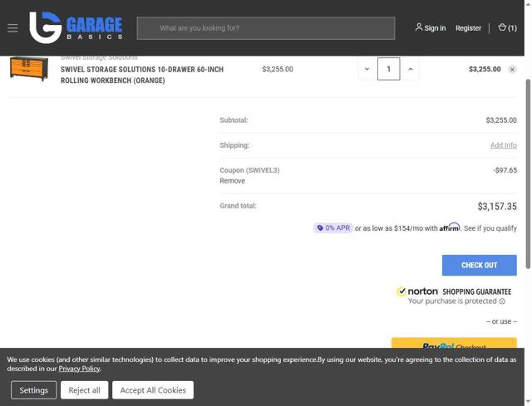Click the subtotal $3,255.00 value
The width and height of the screenshot is (532, 406).
point(501,120)
